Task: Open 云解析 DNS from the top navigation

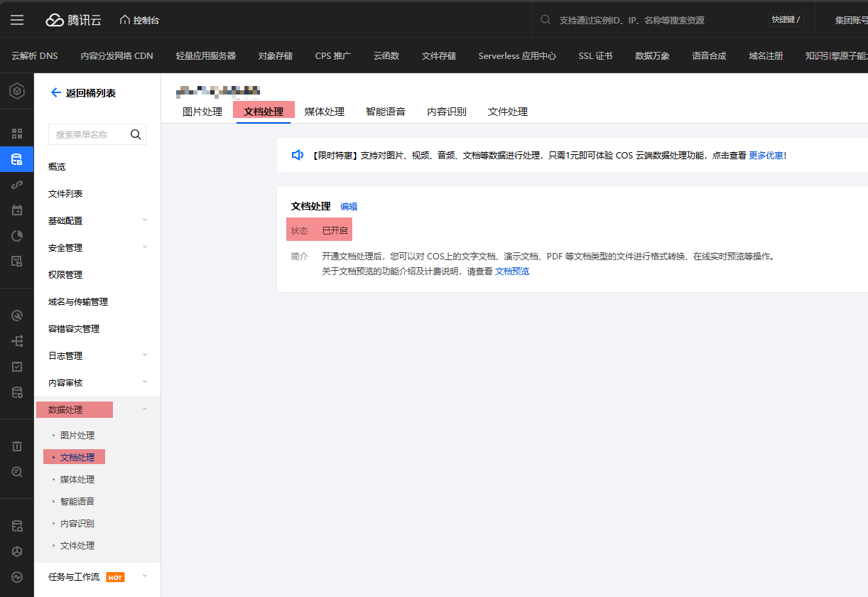Action: [x=34, y=55]
